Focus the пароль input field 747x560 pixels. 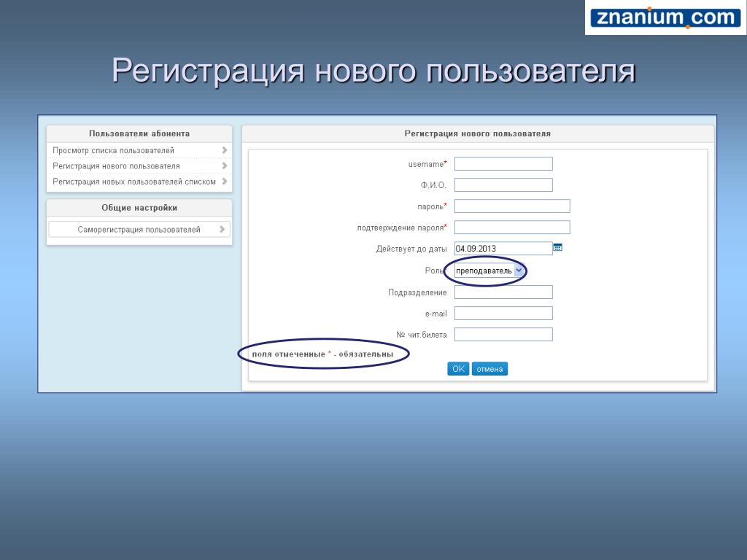512,206
